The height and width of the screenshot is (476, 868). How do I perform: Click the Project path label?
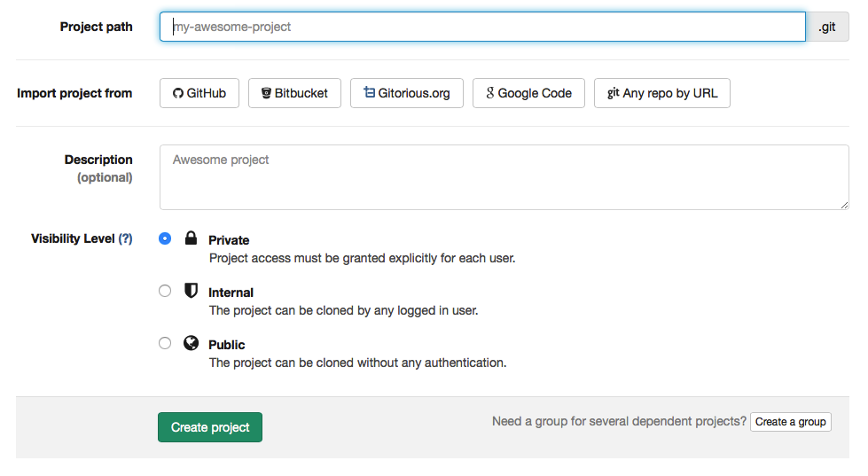97,27
